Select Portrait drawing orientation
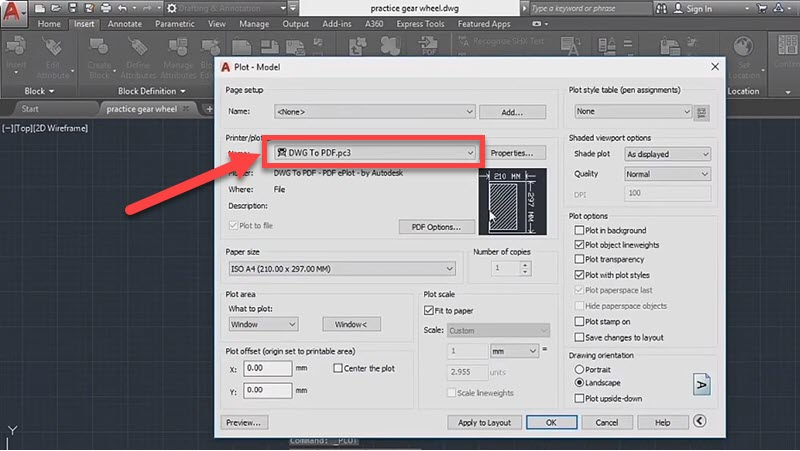The image size is (800, 451). [580, 369]
